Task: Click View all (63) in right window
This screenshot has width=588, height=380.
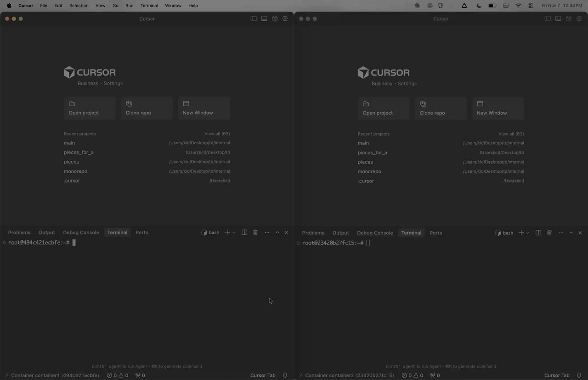Action: pyautogui.click(x=511, y=134)
